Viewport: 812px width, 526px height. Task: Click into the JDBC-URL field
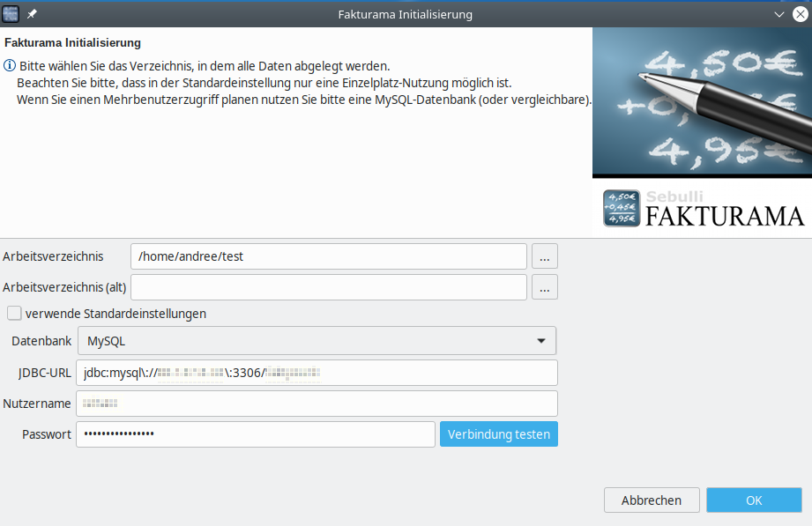click(x=317, y=373)
